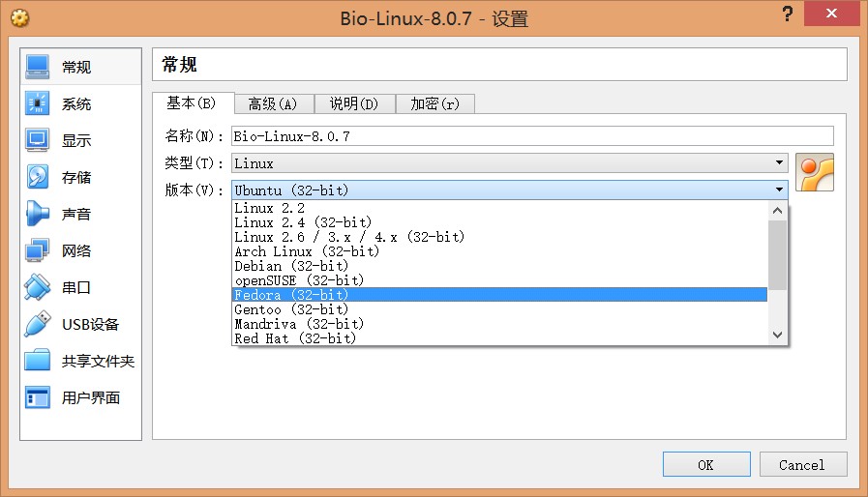Collapse the 版本 Ubuntu (32-bit) dropdown
This screenshot has width=868, height=497.
pyautogui.click(x=509, y=190)
